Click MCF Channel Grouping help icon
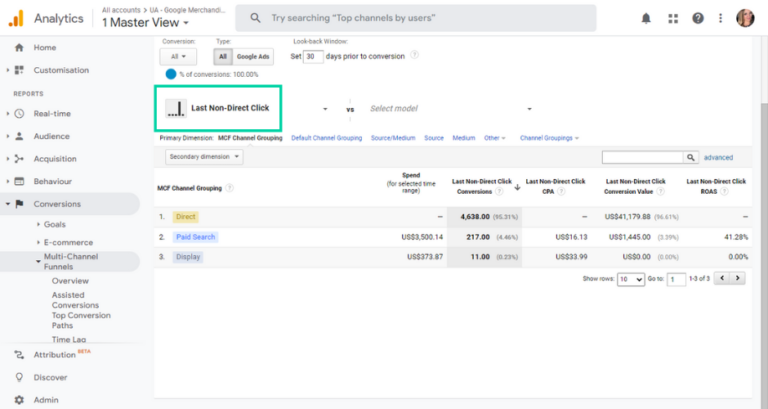 229,188
